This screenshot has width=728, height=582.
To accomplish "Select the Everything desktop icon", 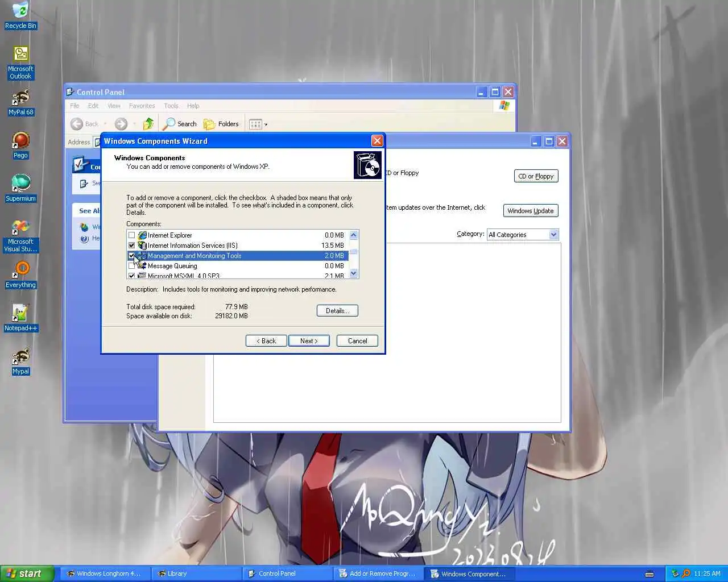I will tap(20, 275).
